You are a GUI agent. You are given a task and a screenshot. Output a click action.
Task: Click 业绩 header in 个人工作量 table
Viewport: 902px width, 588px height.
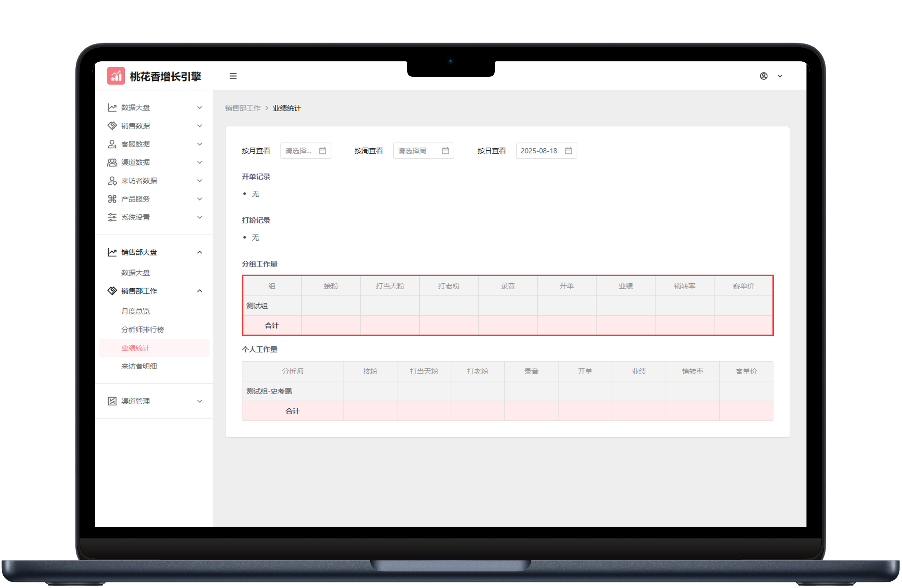[x=639, y=371]
